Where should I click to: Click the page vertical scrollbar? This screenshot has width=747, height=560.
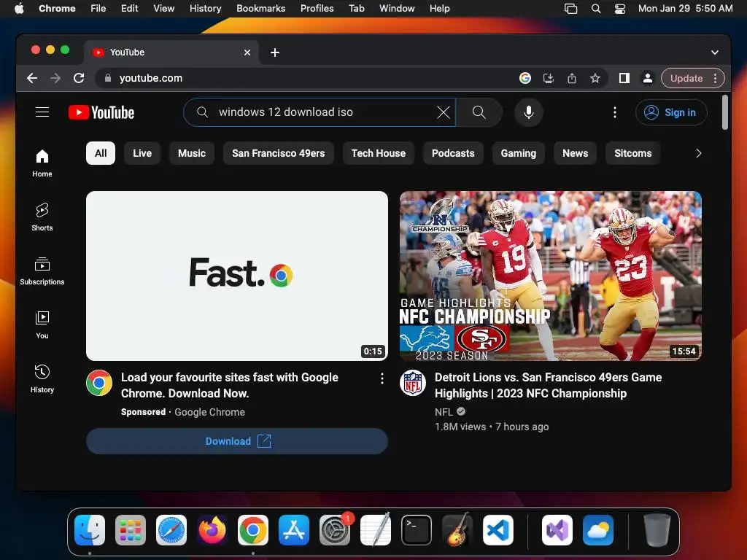point(724,112)
